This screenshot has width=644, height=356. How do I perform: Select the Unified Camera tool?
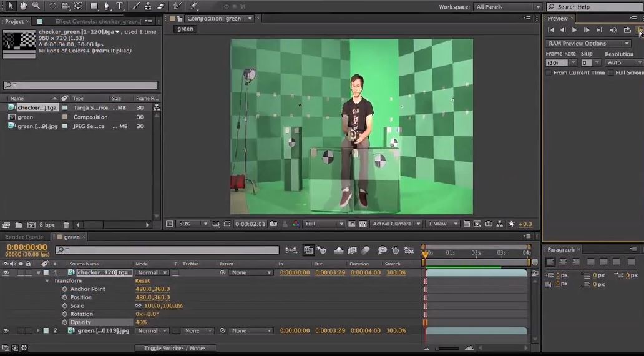tap(66, 6)
